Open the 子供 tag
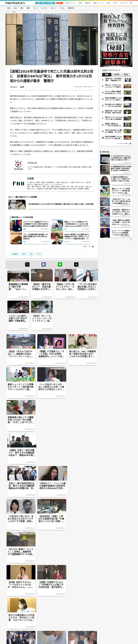This screenshot has width=138, height=644. click(31, 254)
